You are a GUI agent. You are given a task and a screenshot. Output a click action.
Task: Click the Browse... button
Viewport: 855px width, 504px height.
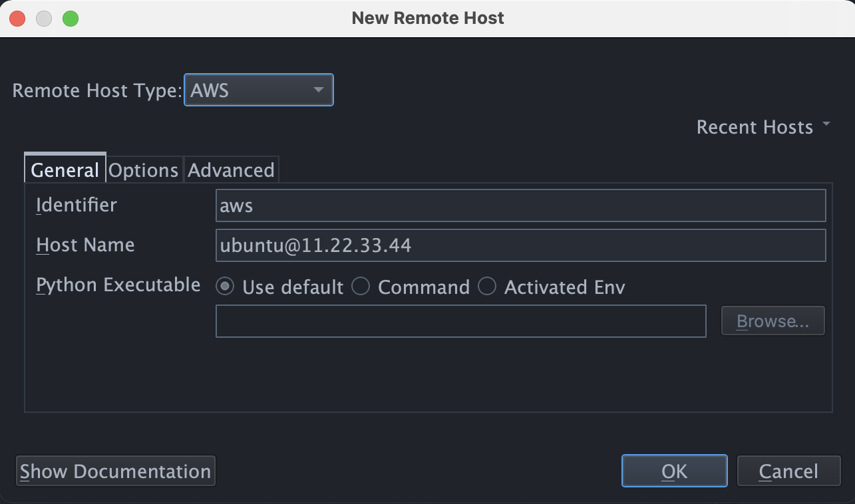(x=772, y=321)
